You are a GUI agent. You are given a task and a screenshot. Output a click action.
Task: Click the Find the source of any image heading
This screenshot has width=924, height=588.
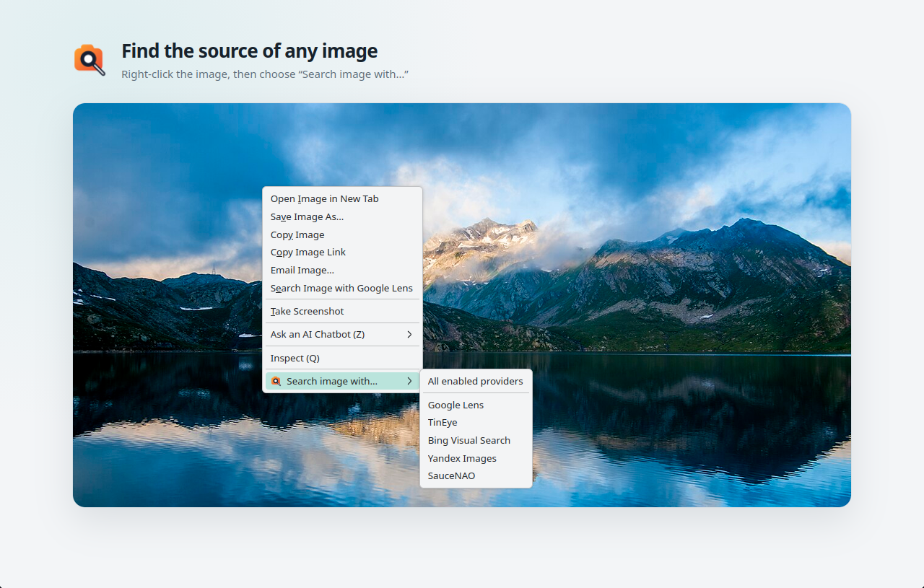pyautogui.click(x=249, y=51)
